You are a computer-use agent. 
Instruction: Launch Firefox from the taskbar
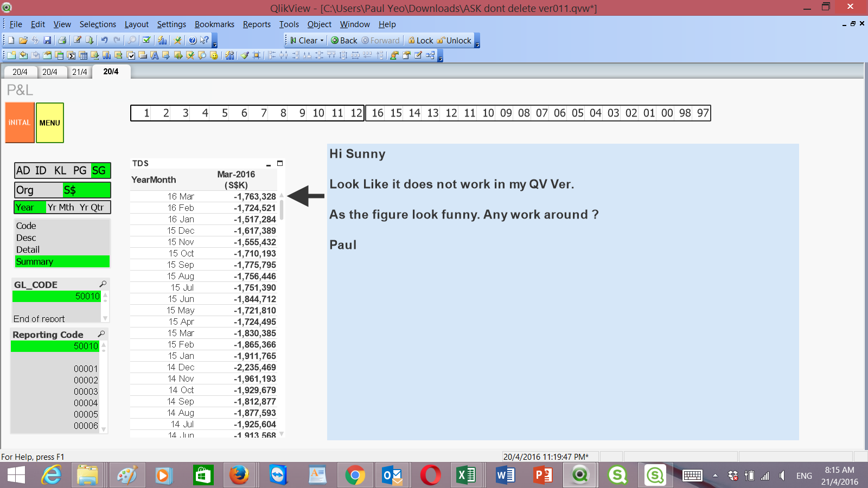tap(239, 476)
